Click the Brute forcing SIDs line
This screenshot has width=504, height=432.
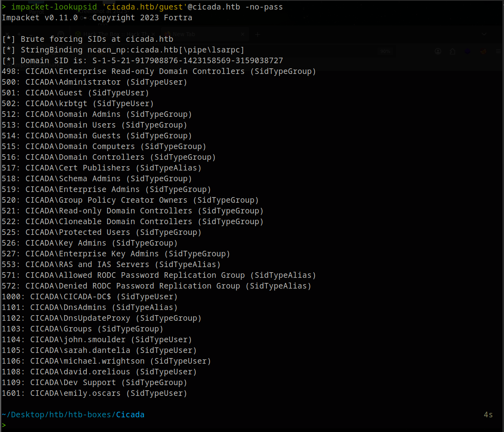point(88,39)
